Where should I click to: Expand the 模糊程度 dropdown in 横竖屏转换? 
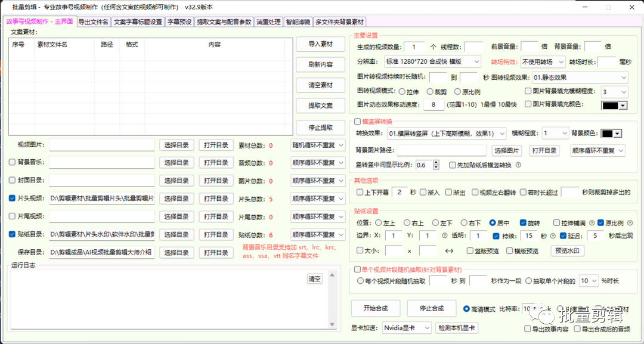(555, 134)
